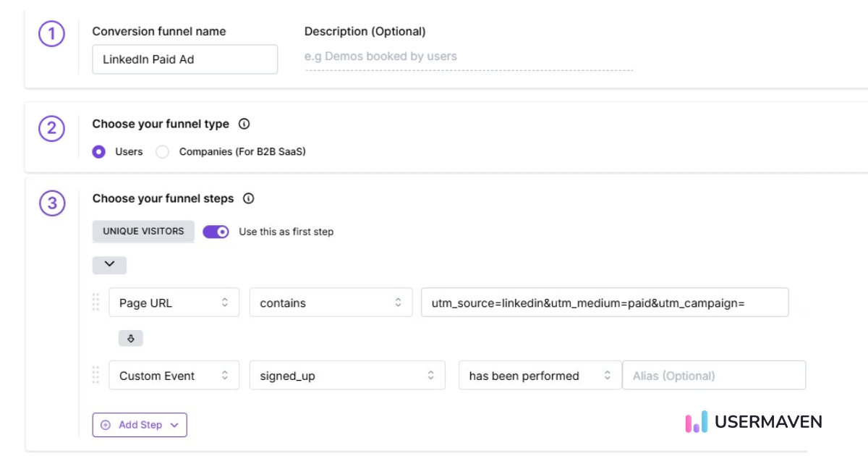Select the "Companies (For B2B SaaS)" radio button
The image size is (868, 456).
tap(162, 152)
